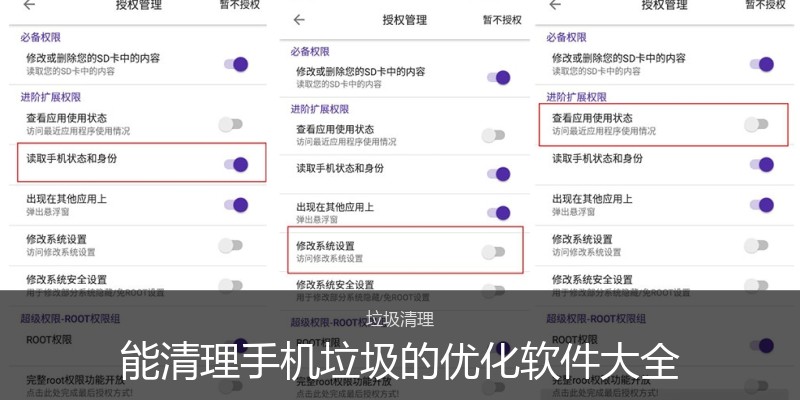This screenshot has width=800, height=400.
Task: Tap 修改系统设置 label in left screenshot
Action: [x=57, y=239]
